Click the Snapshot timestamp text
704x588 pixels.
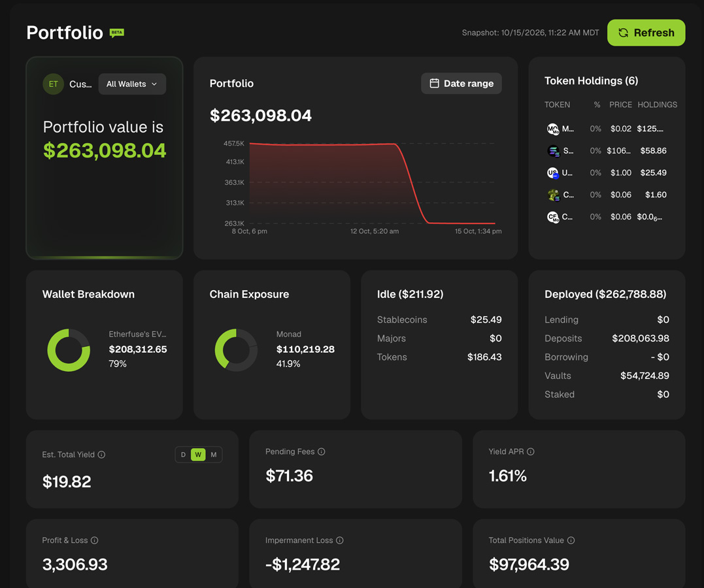530,33
